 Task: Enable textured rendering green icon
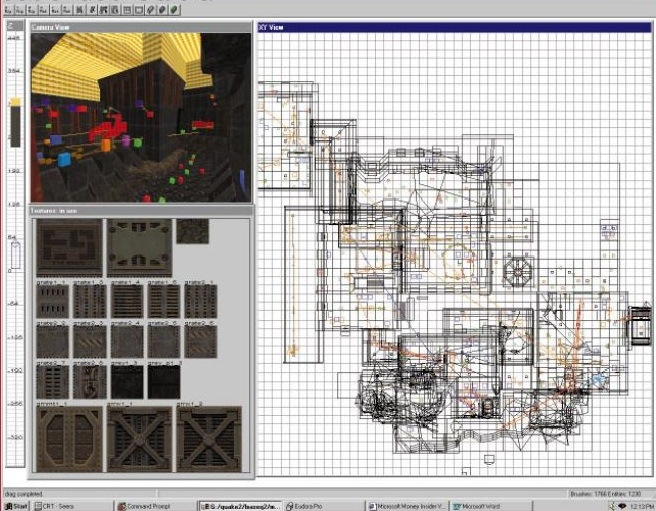(174, 10)
